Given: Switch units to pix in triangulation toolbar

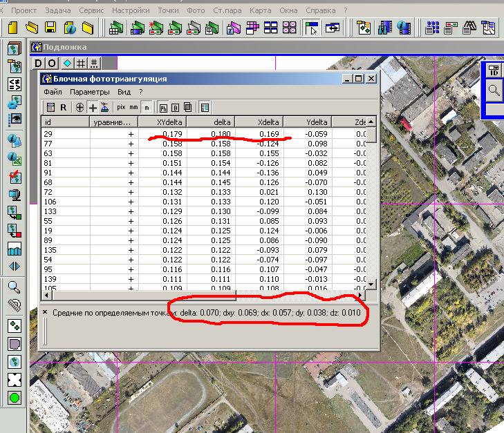Looking at the screenshot, I should (x=121, y=107).
